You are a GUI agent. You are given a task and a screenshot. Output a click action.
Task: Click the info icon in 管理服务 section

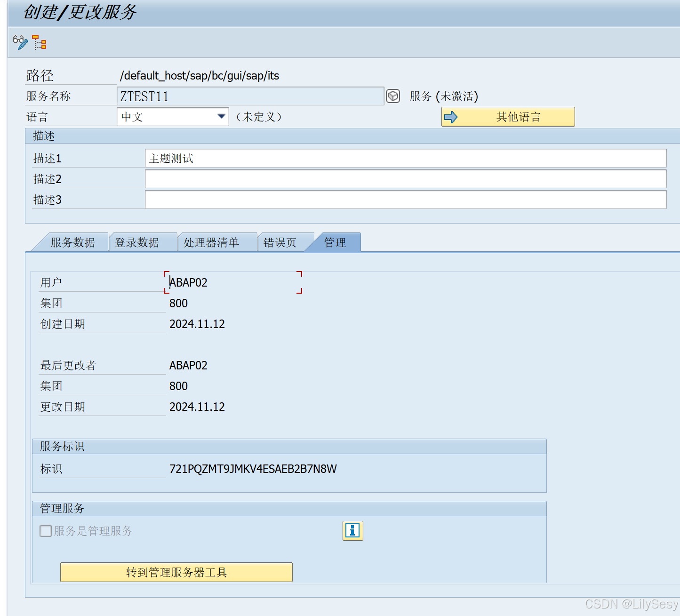point(352,531)
